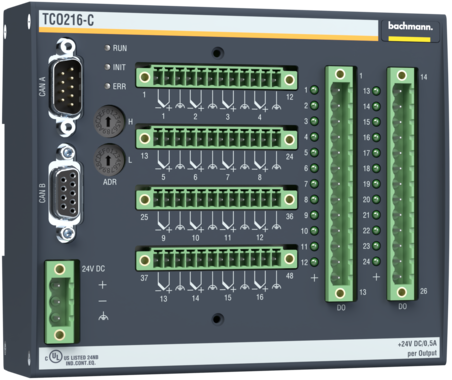Click thermocouple channel 10 symbol
The height and width of the screenshot is (380, 452).
(196, 222)
